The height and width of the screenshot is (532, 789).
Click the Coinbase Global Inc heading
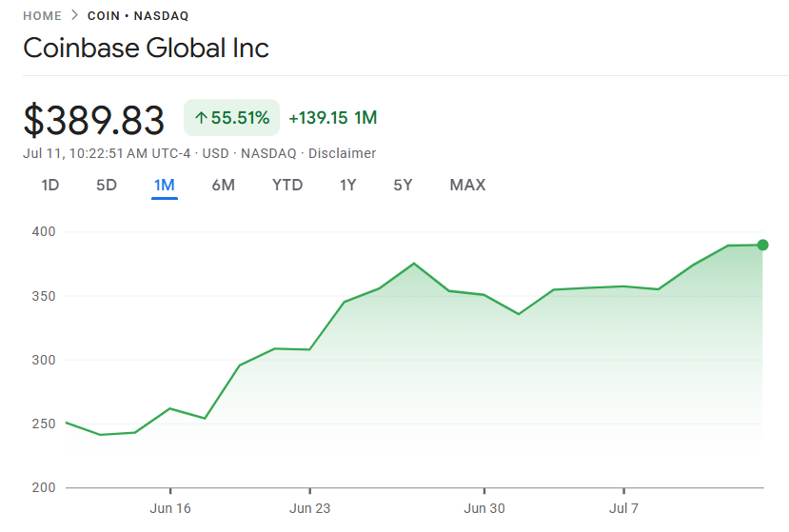(x=146, y=48)
